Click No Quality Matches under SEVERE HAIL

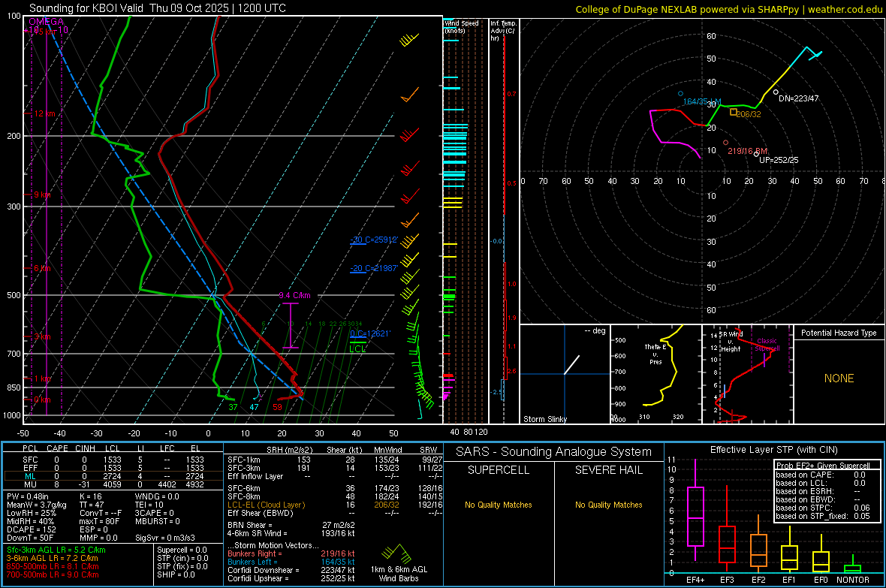click(608, 505)
